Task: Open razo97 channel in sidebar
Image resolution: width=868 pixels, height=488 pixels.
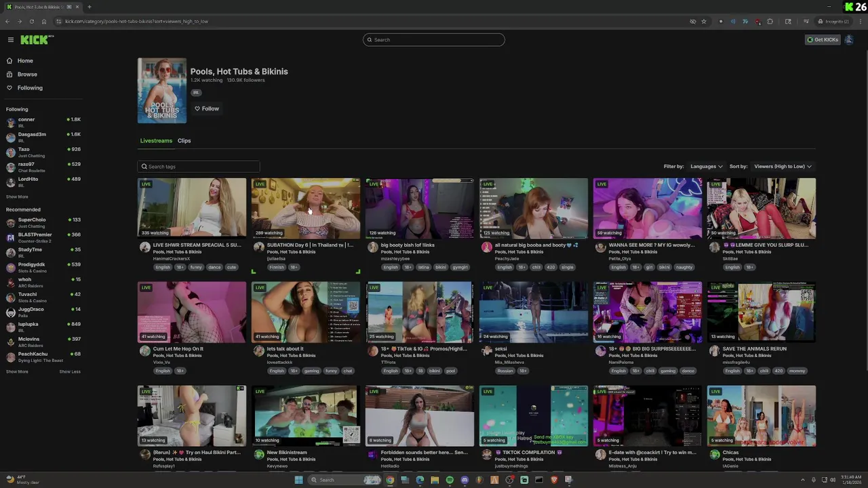Action: pos(43,167)
